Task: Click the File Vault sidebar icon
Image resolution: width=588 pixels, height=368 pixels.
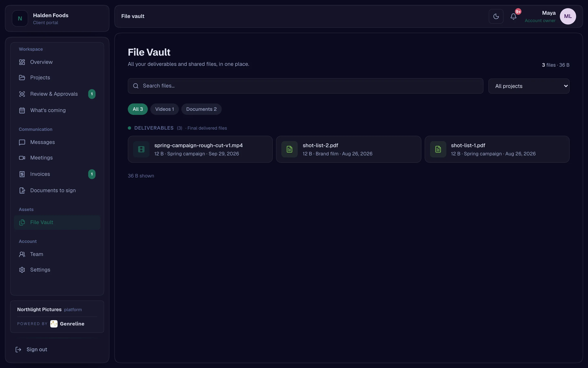Action: (22, 222)
